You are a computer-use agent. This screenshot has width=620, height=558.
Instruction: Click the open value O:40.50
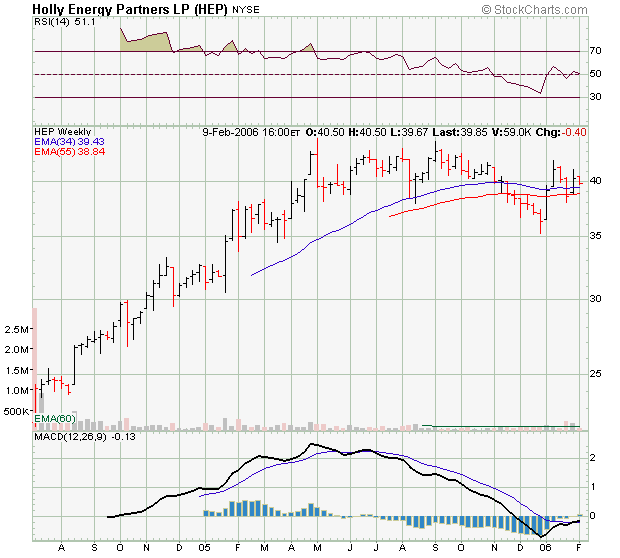point(325,132)
